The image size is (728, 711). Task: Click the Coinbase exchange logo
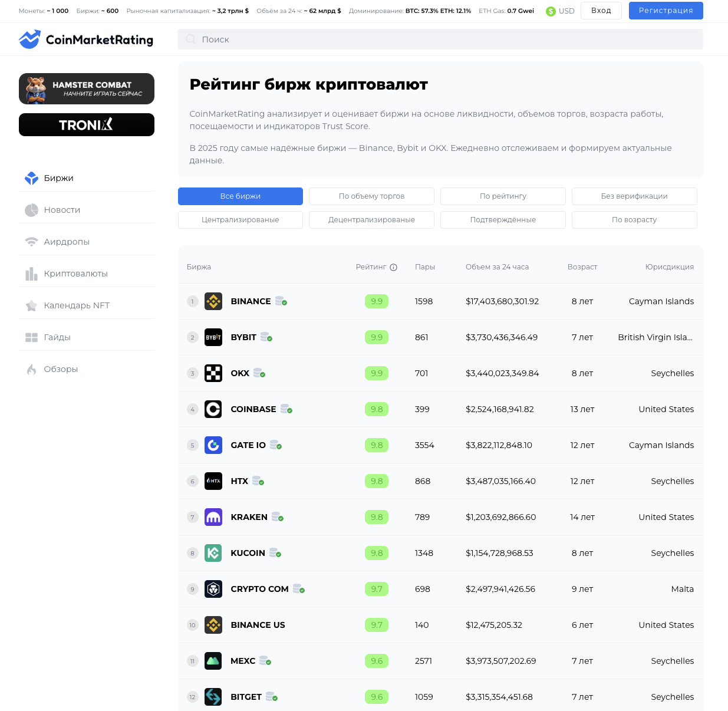213,409
